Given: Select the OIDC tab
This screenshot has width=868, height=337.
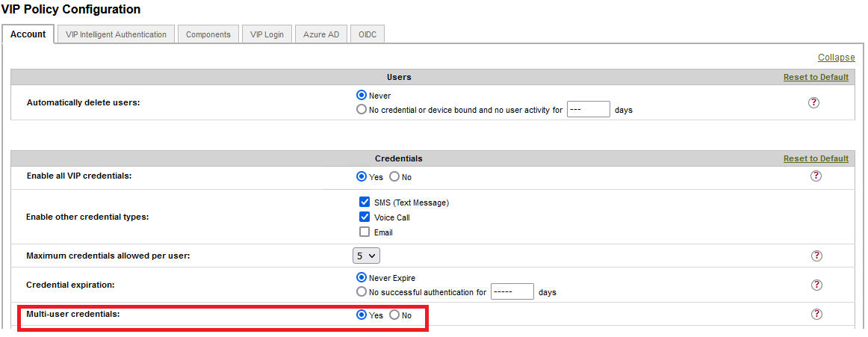Looking at the screenshot, I should (x=367, y=34).
